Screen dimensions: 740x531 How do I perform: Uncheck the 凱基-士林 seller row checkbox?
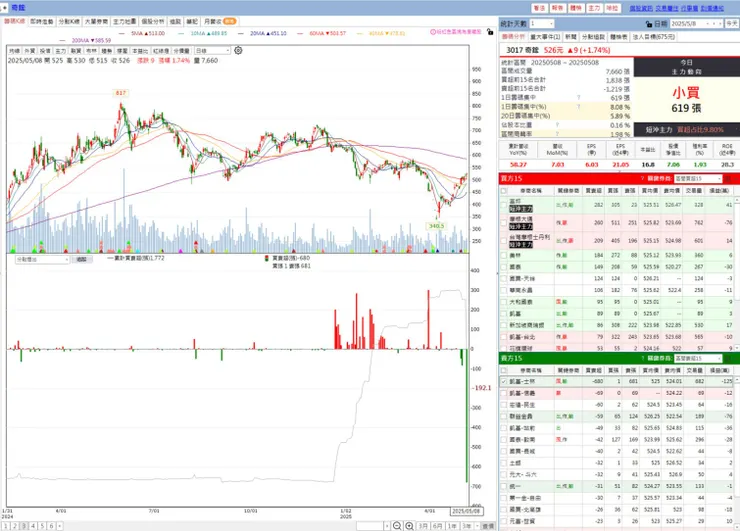504,381
